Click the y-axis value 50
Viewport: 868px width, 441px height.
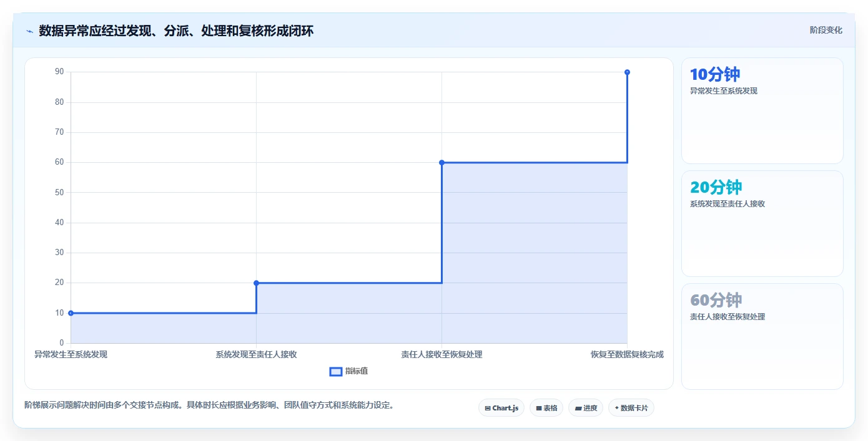59,192
